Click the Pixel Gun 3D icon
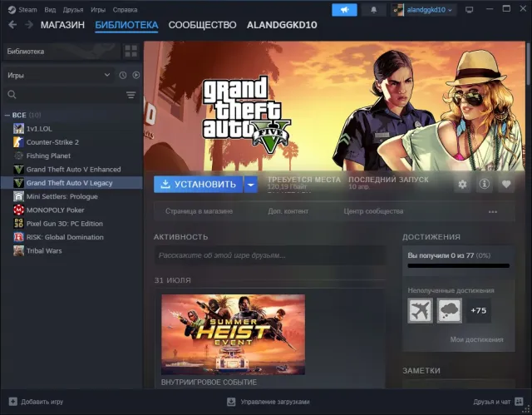The width and height of the screenshot is (532, 415). (x=18, y=224)
